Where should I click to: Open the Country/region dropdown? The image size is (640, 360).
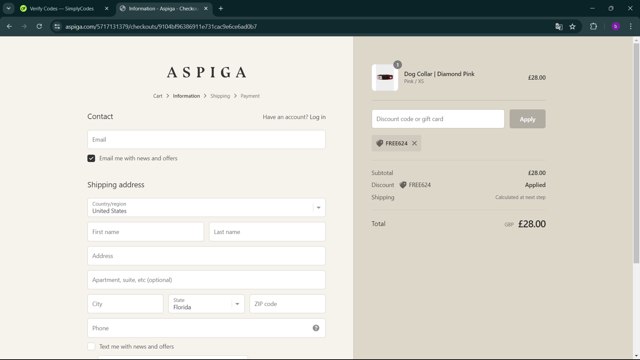(206, 207)
